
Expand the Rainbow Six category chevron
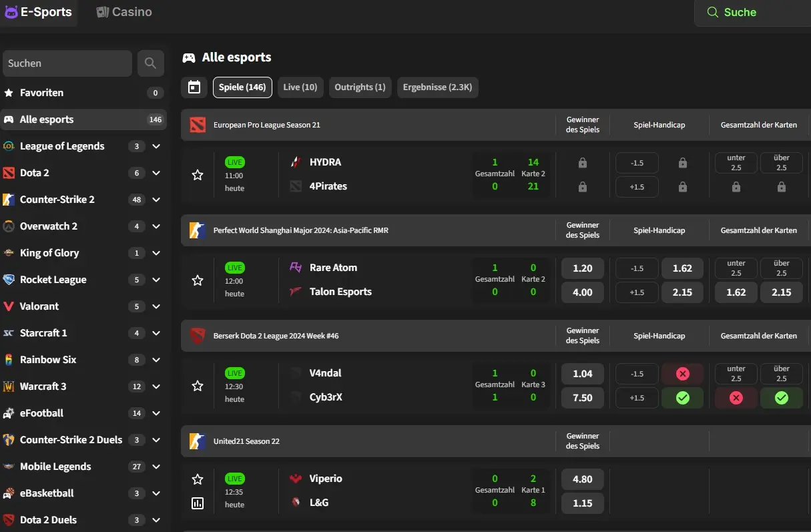coord(156,360)
